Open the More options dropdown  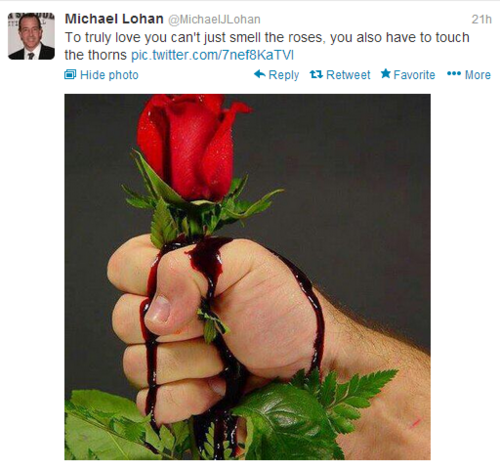pyautogui.click(x=469, y=74)
